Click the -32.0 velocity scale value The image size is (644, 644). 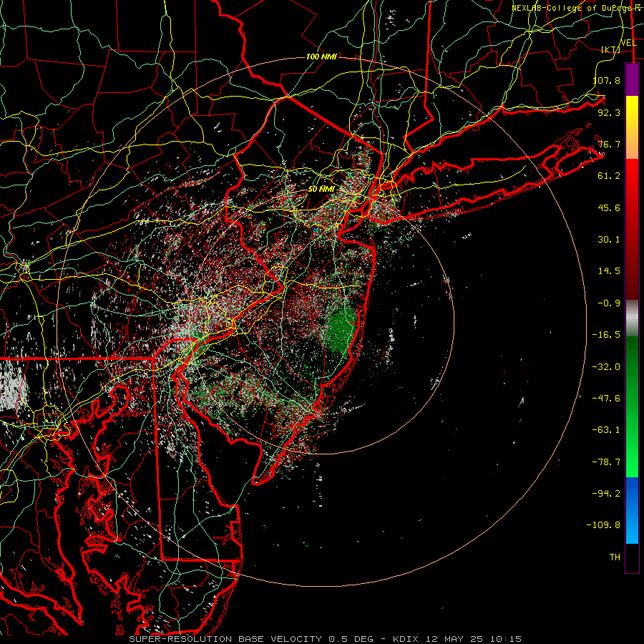tap(606, 367)
